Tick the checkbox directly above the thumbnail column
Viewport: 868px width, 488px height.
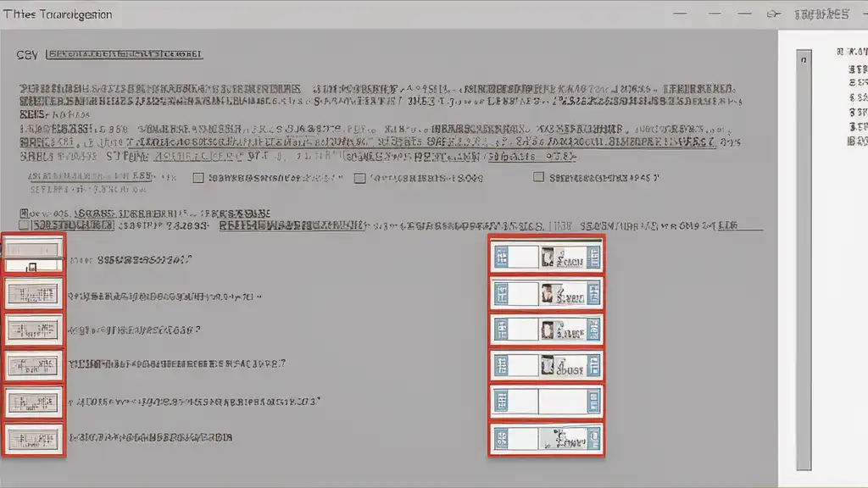(x=24, y=225)
